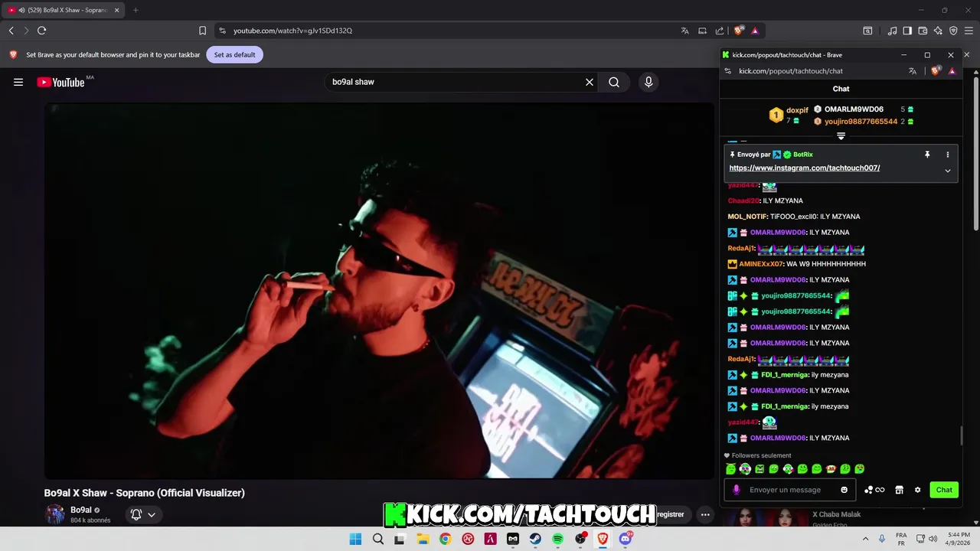Share this page from address bar
The image size is (980, 551).
720,31
